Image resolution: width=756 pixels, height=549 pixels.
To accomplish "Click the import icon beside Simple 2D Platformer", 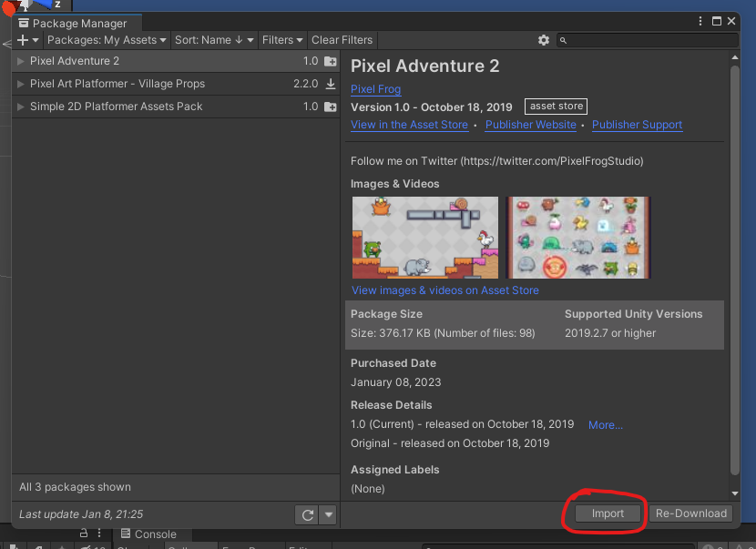I will pyautogui.click(x=331, y=107).
